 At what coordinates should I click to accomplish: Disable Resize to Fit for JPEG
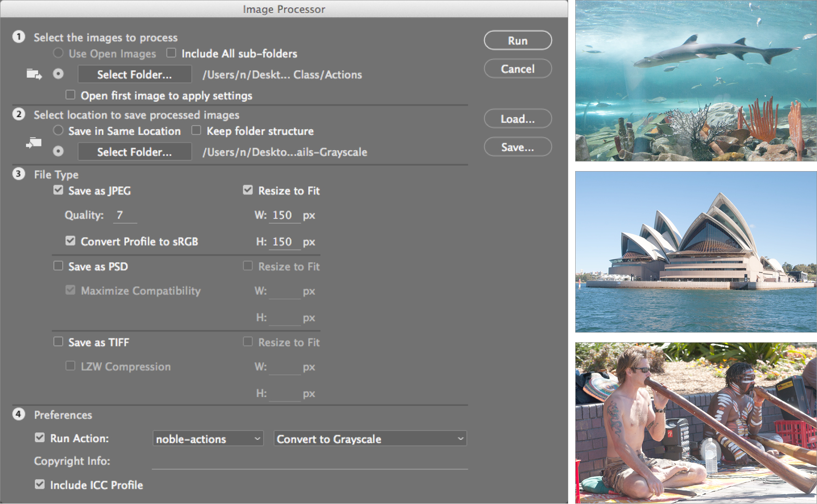click(248, 189)
